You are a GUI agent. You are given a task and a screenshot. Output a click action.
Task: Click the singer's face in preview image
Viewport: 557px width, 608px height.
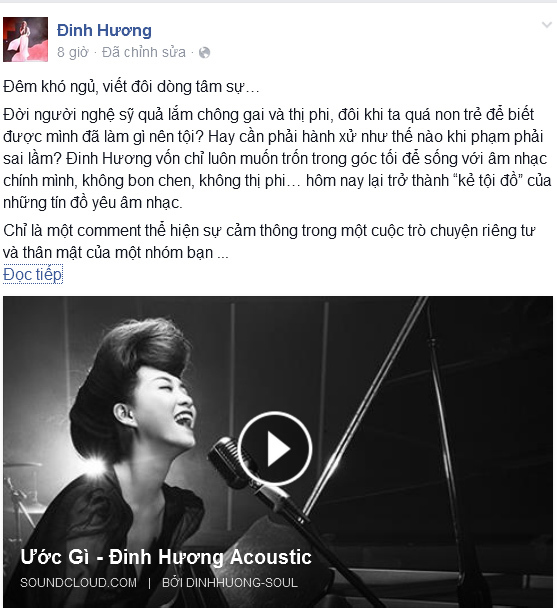[x=165, y=407]
